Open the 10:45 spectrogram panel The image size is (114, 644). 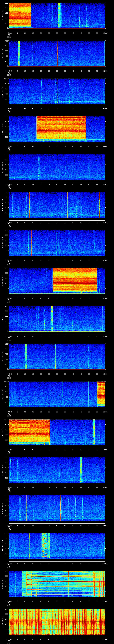tap(57, 243)
